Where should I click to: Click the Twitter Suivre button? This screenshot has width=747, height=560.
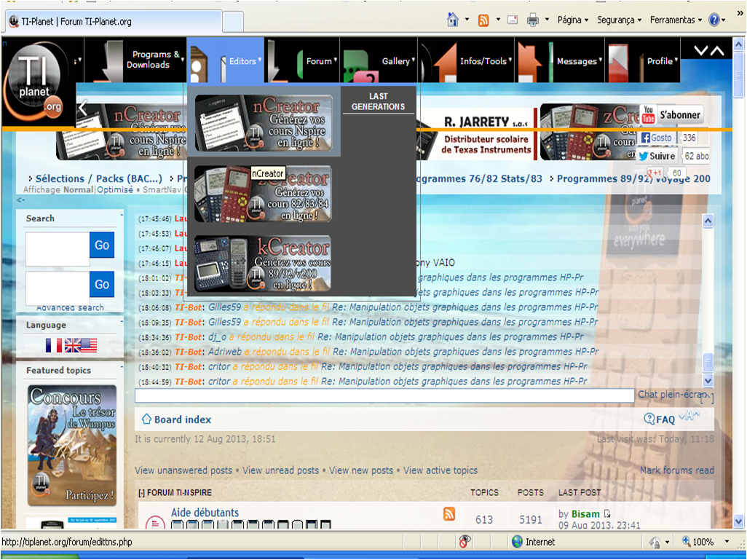pos(657,156)
